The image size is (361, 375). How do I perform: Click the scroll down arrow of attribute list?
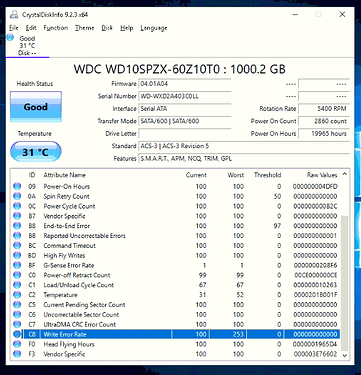tap(345, 355)
